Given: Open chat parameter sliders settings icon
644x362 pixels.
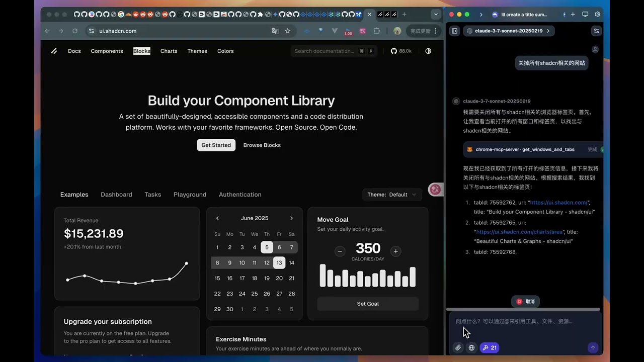Looking at the screenshot, I should [x=596, y=31].
